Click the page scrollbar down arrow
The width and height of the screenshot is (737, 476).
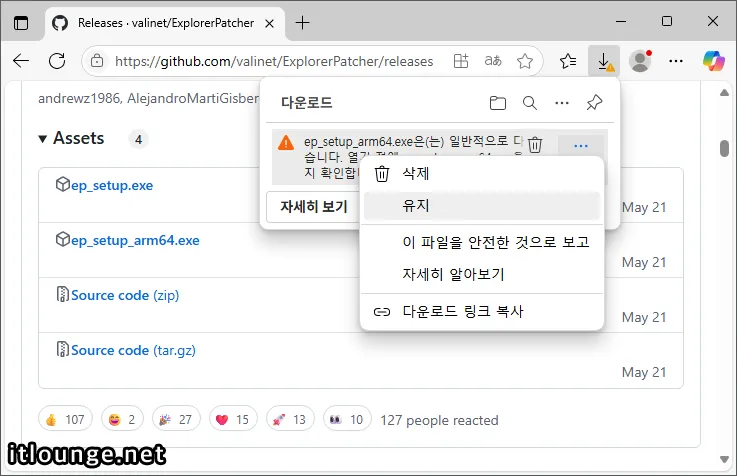coord(724,459)
